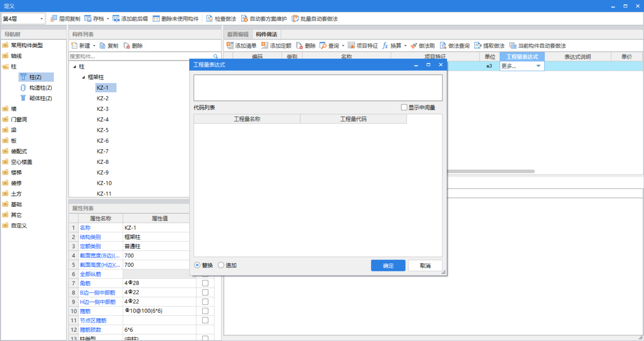Click the 复制 component icon
The width and height of the screenshot is (644, 341).
tap(103, 46)
